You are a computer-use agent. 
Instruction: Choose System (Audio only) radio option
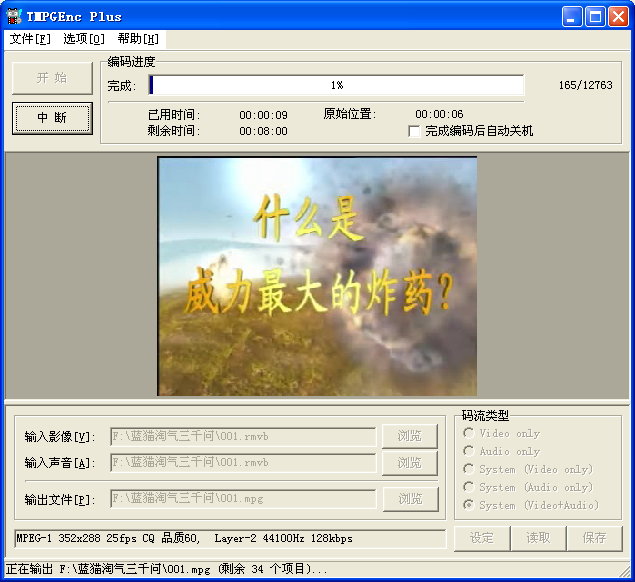[468, 487]
